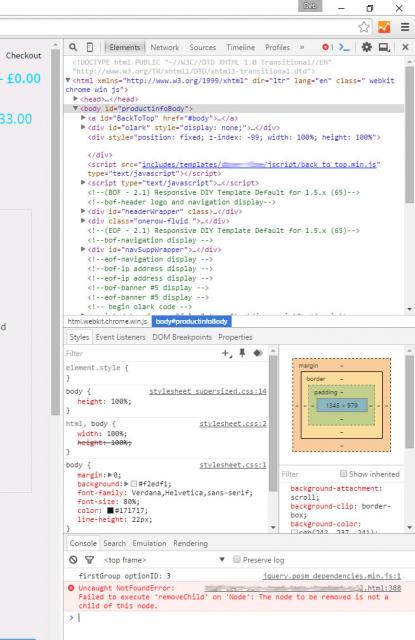Open the Timeline tab
415x640 pixels.
pyautogui.click(x=240, y=47)
